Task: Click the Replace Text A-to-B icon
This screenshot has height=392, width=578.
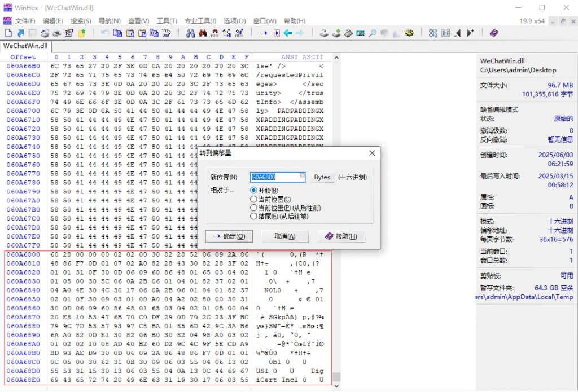Action: [227, 33]
